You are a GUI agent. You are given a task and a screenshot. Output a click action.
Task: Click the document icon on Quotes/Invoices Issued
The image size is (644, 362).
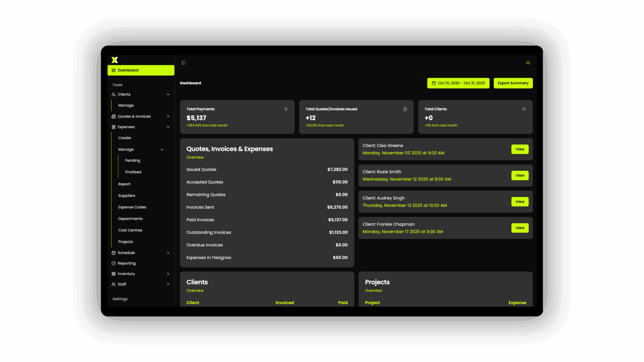[405, 109]
